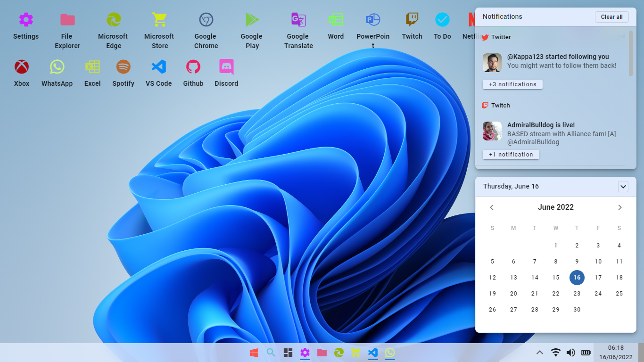Open Settings from the taskbar
The width and height of the screenshot is (644, 362).
(x=305, y=353)
